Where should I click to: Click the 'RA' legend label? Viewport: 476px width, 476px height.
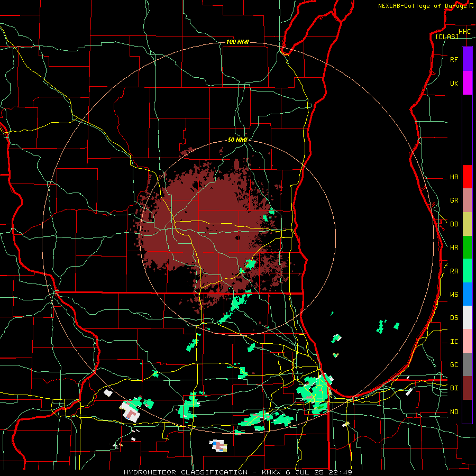454,271
